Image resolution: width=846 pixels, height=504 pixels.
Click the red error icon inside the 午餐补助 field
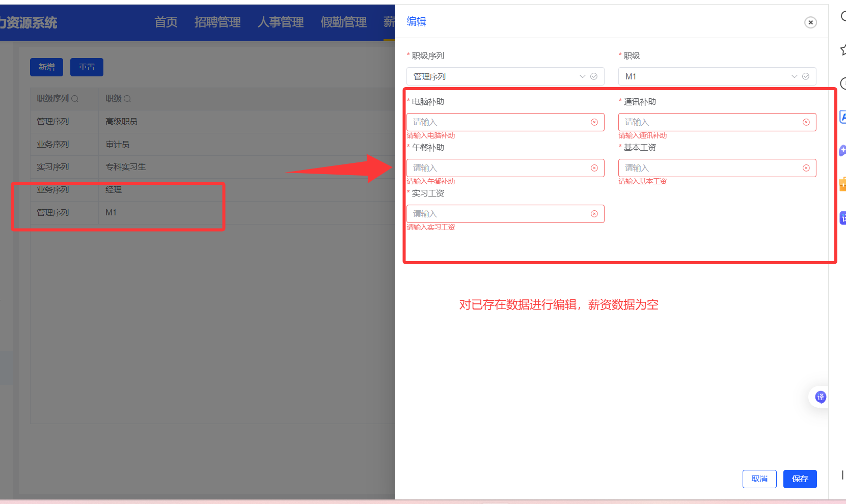[594, 168]
